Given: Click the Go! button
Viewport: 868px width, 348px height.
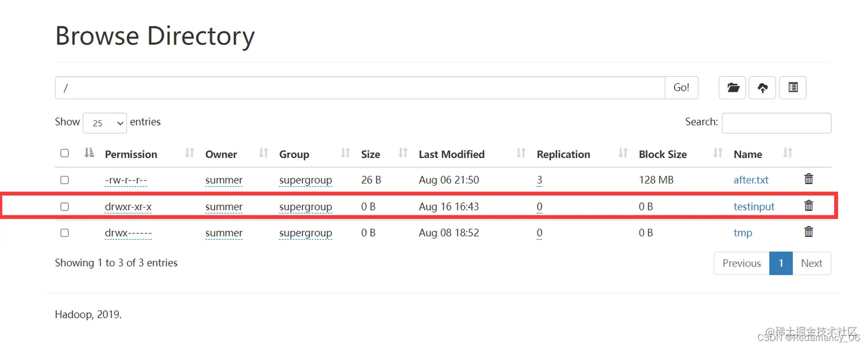Looking at the screenshot, I should (681, 88).
